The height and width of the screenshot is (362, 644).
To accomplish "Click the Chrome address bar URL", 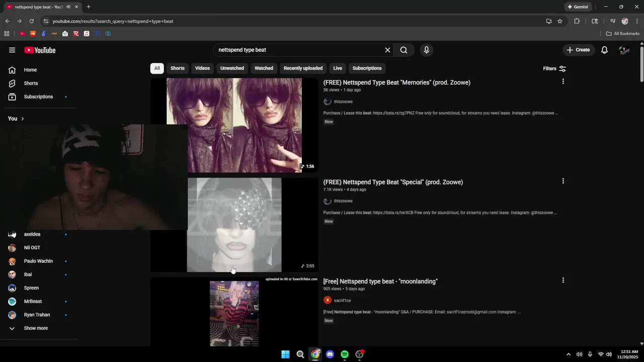I will pyautogui.click(x=113, y=21).
